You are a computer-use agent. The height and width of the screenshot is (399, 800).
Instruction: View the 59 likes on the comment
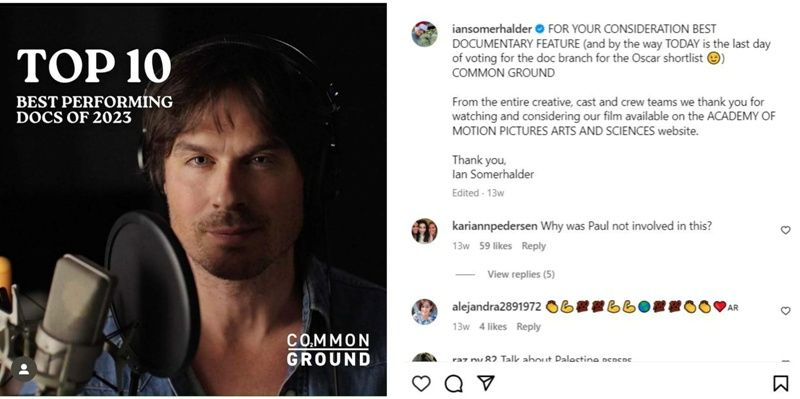coord(495,246)
